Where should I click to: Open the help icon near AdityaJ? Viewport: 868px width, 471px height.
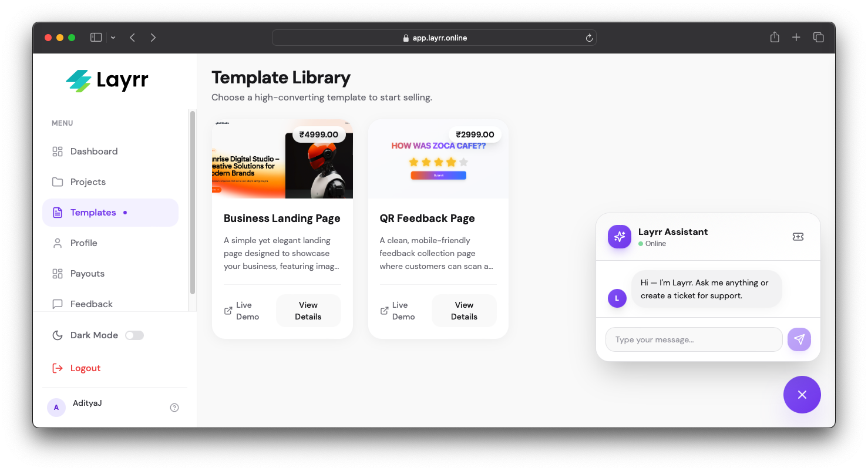point(174,407)
